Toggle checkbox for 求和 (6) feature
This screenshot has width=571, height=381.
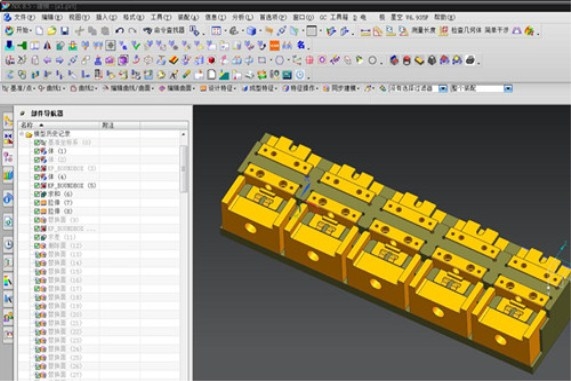(37, 194)
